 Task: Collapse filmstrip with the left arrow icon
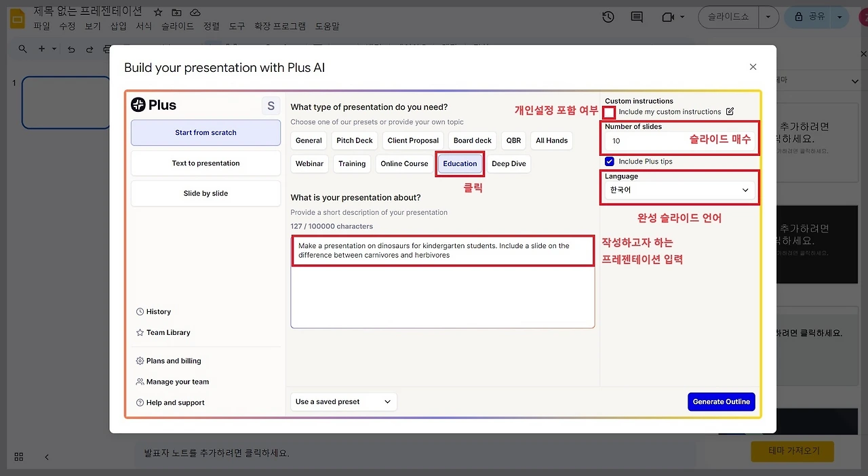[x=47, y=457]
